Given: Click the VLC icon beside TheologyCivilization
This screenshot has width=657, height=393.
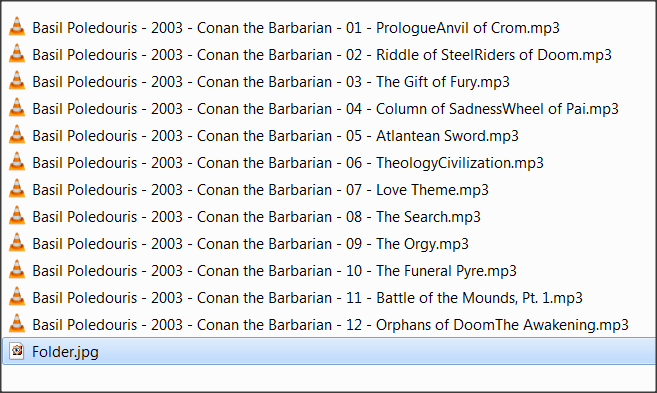Looking at the screenshot, I should [17, 162].
